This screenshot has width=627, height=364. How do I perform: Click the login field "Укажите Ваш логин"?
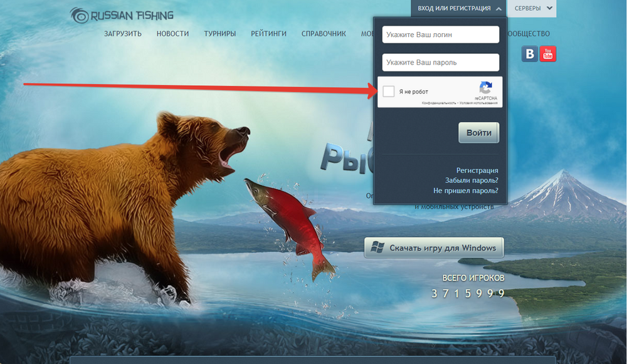click(440, 34)
